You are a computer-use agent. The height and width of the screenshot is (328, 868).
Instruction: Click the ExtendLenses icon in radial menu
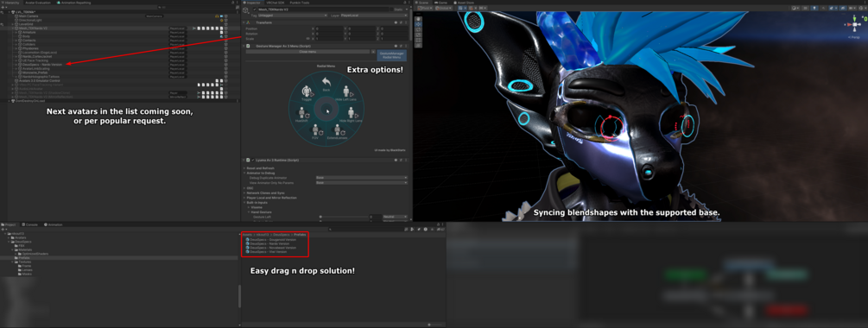(x=337, y=130)
